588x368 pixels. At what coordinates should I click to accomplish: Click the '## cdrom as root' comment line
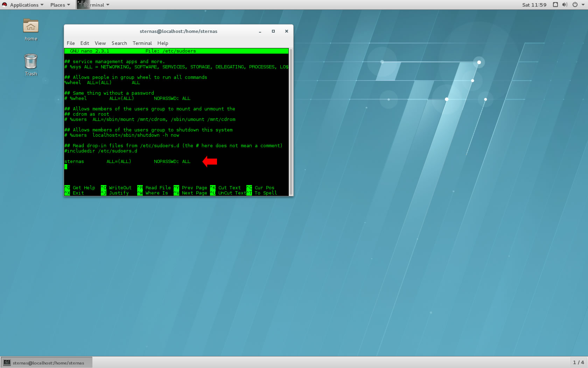pos(87,114)
